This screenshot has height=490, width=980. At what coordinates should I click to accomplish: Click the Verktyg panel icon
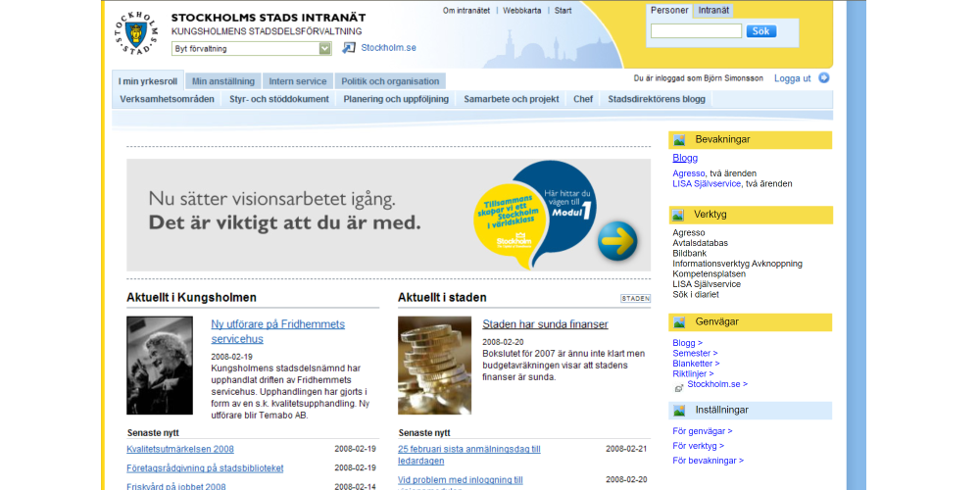(679, 215)
